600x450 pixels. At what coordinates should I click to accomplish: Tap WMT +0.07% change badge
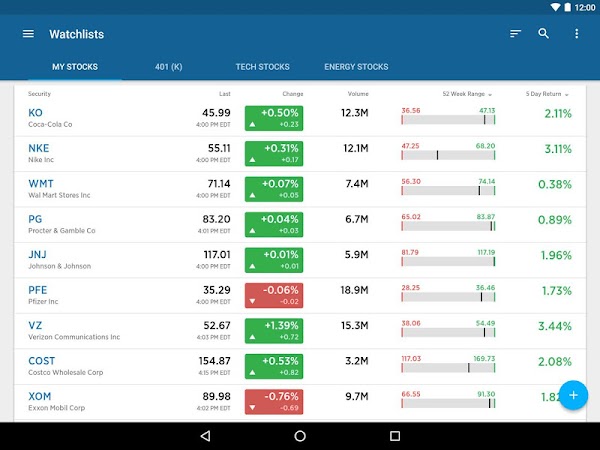(274, 189)
